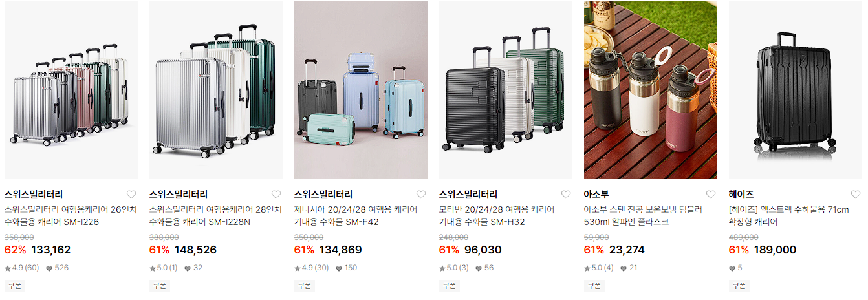Select the 헤이즈 brand name

click(741, 195)
